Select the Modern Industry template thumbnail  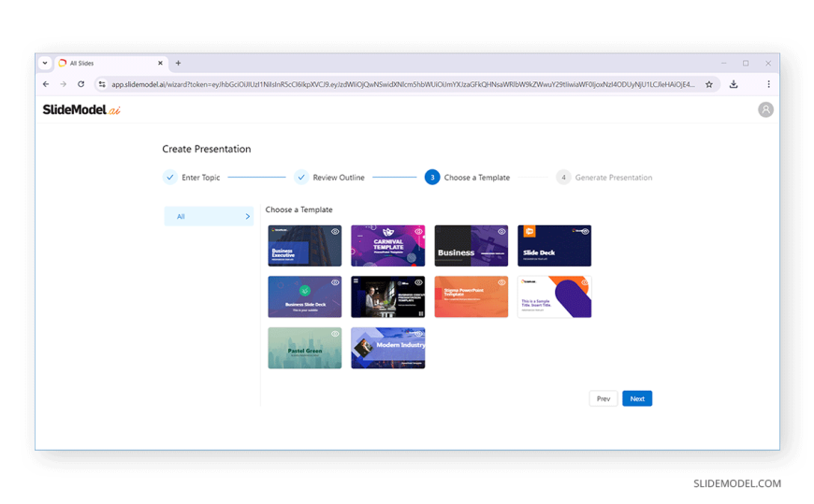coord(387,348)
